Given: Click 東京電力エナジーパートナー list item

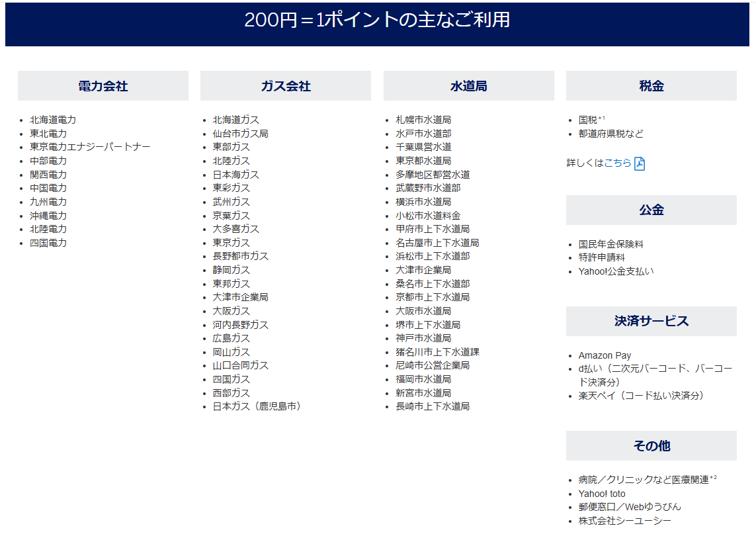Looking at the screenshot, I should [90, 147].
